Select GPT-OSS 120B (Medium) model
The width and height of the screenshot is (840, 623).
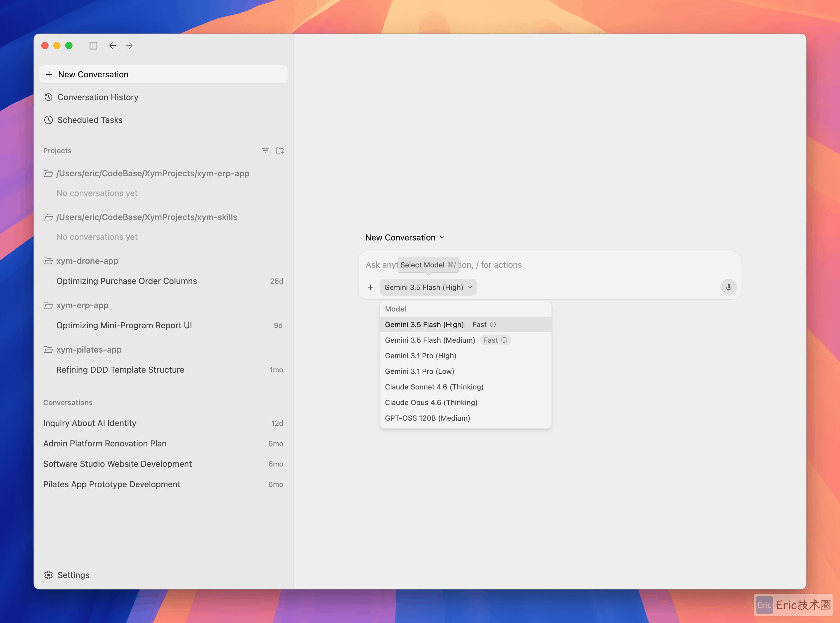click(x=466, y=418)
